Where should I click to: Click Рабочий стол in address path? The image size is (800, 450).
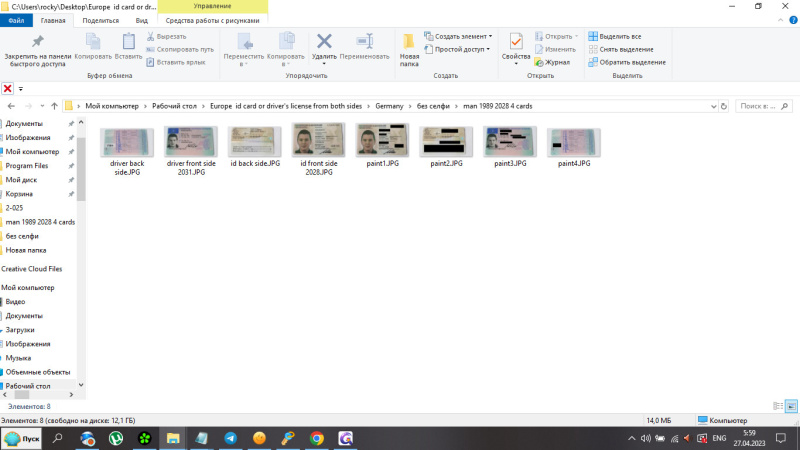tap(174, 106)
